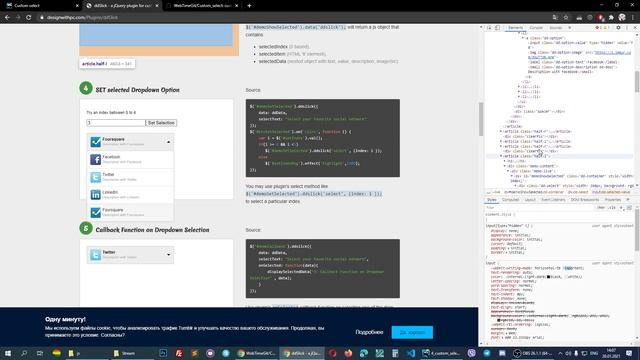Screen dimensions: 640x360
Task: Switch to the WebTimeGit/Custom_select browser tab
Action: [203, 6]
